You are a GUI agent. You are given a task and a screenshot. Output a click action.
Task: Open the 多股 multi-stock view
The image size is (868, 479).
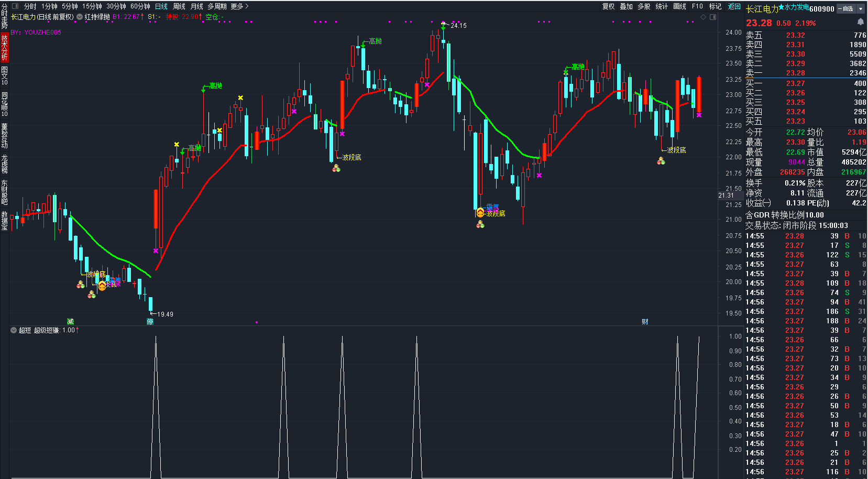click(x=644, y=6)
